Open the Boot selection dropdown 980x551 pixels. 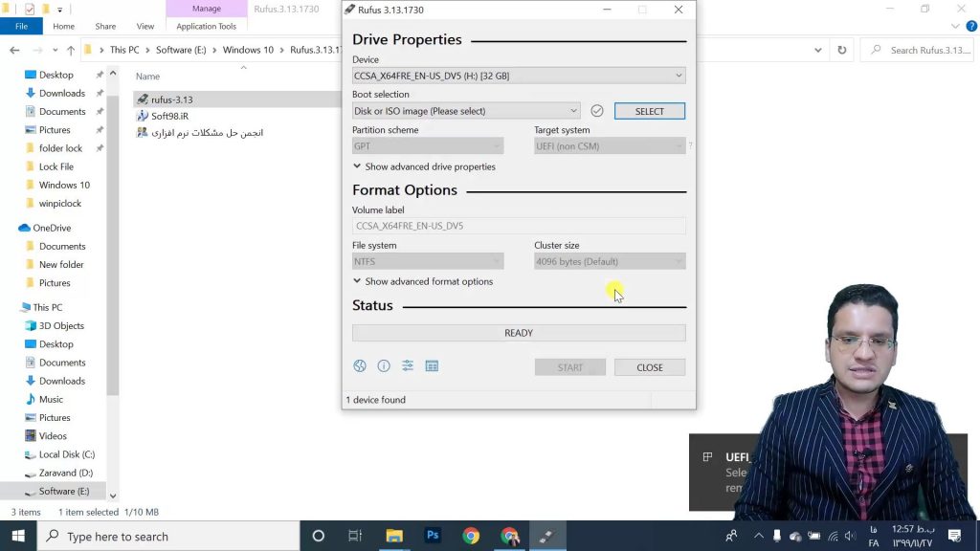tap(466, 111)
